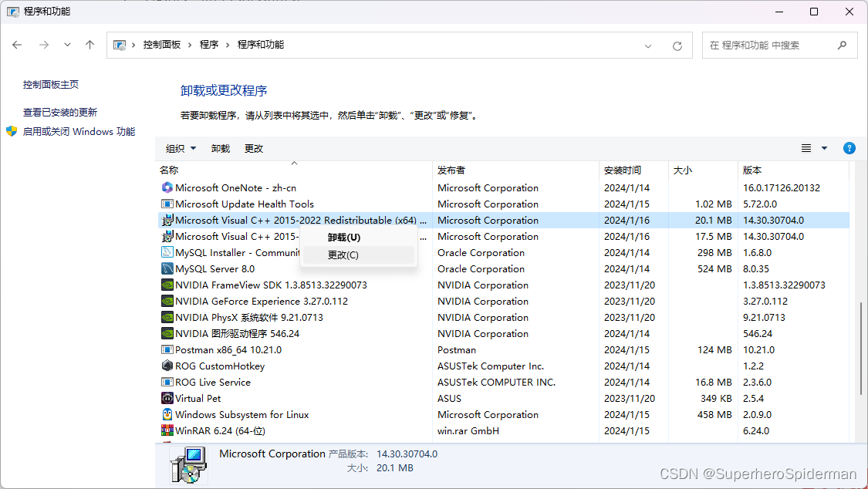Viewport: 868px width, 489px height.
Task: Click the NVIDIA 图形驱动程序 icon
Action: tap(167, 333)
